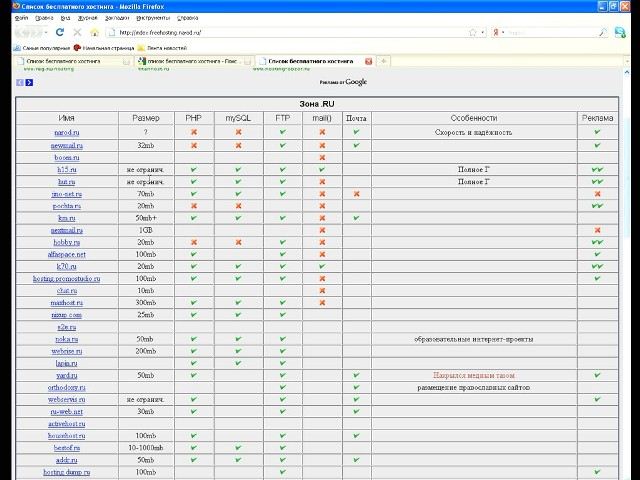
Task: Open the activehost.ru link
Action: [x=67, y=424]
